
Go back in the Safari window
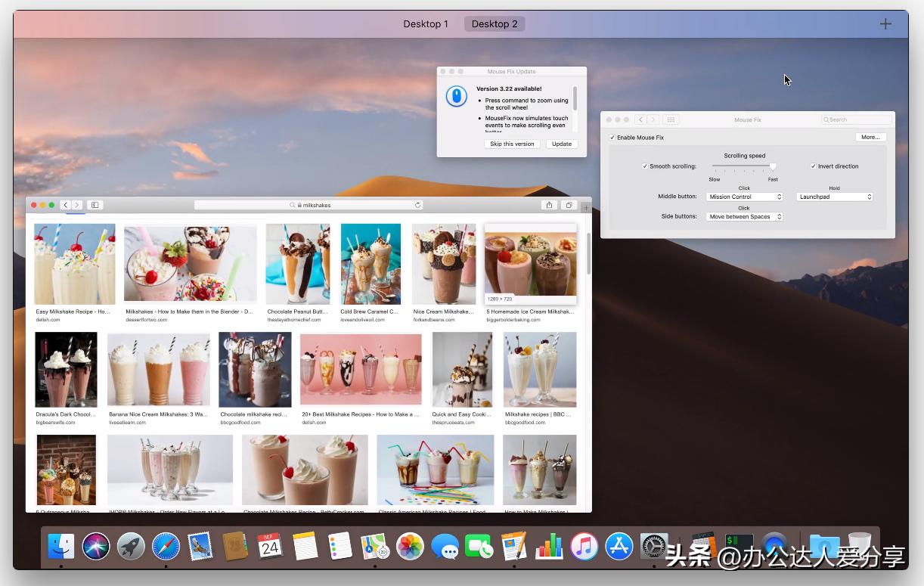65,205
